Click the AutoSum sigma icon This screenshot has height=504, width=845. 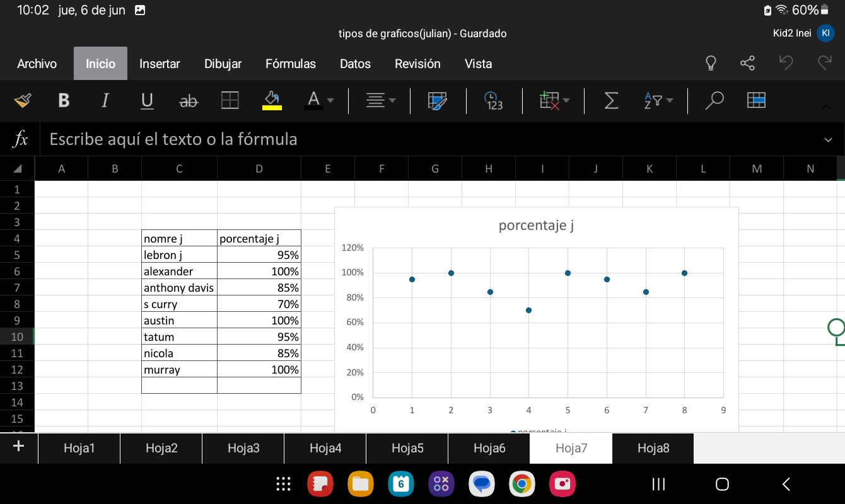(610, 101)
